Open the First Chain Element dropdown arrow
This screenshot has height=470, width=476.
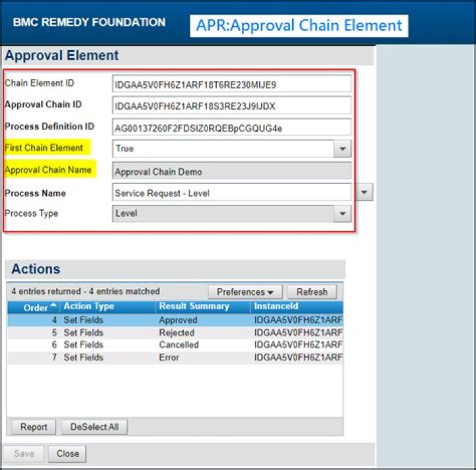(x=342, y=149)
